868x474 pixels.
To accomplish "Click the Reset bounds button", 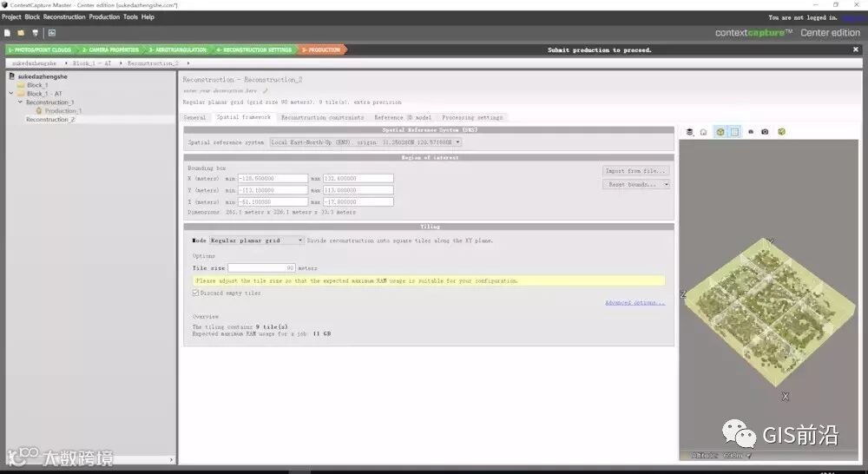I will 632,184.
